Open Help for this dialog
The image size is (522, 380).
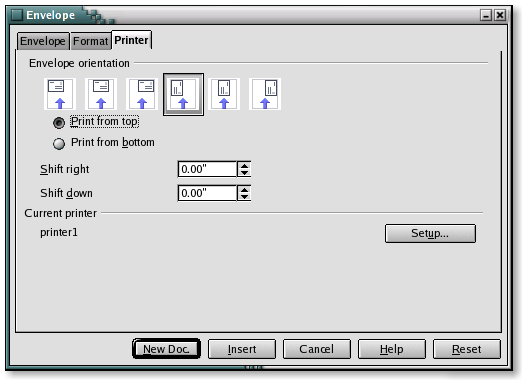point(392,349)
